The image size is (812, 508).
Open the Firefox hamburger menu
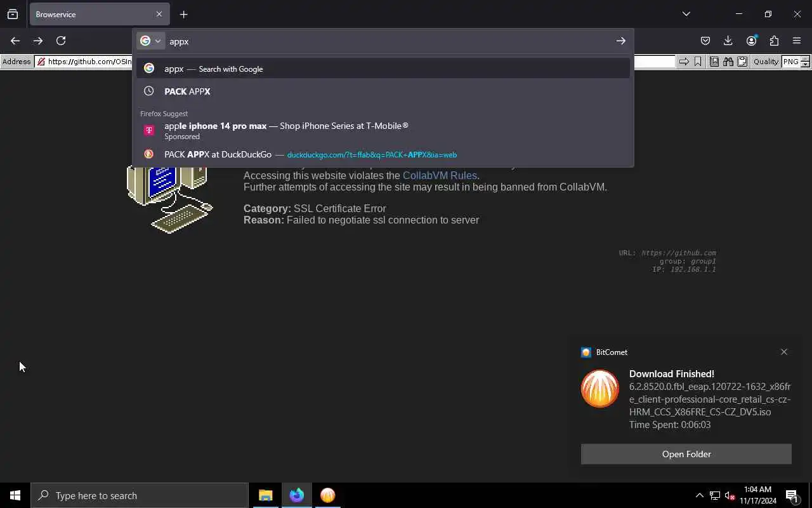[x=797, y=41]
